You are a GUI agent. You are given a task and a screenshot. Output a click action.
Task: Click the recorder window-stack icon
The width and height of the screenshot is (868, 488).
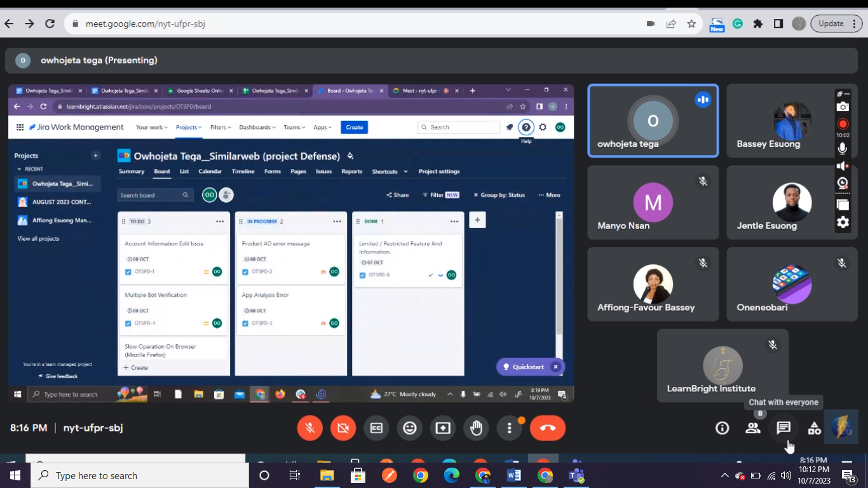(843, 205)
